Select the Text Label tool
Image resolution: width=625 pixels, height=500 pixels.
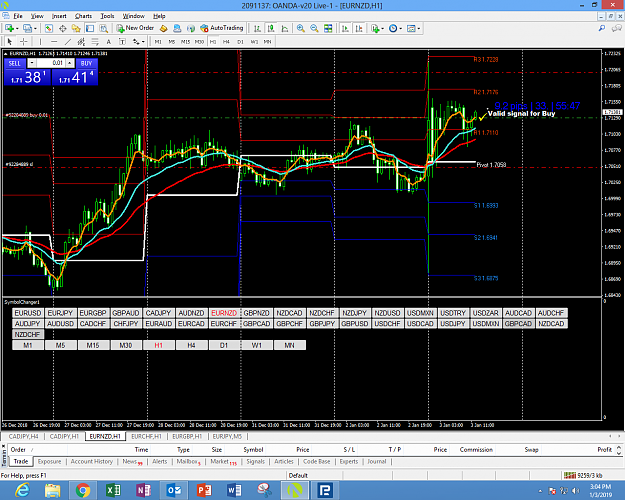click(122, 41)
